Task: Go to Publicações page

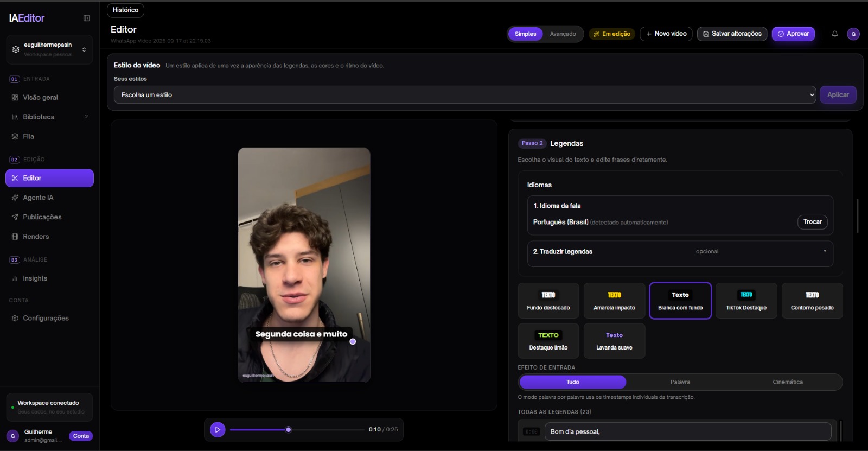Action: 49,217
